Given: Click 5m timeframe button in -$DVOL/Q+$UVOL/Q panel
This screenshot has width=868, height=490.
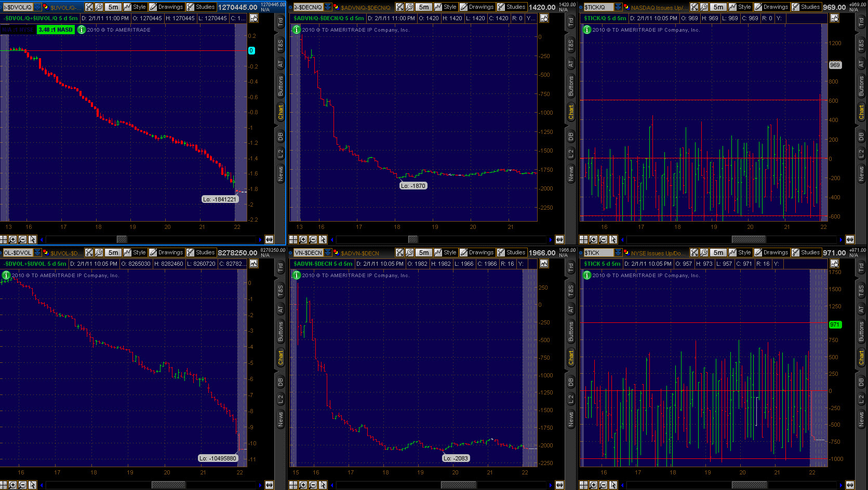Looking at the screenshot, I should pos(113,7).
